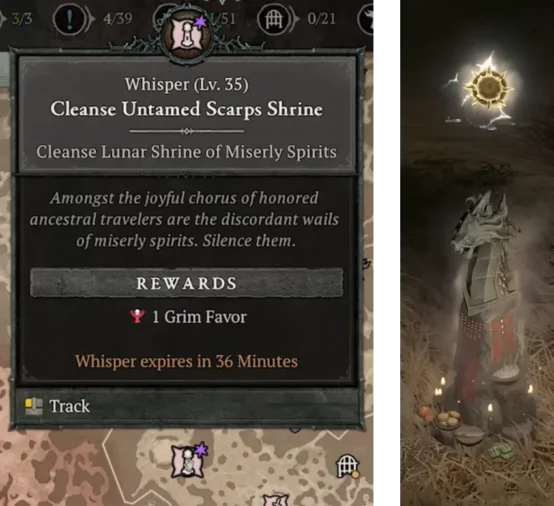The height and width of the screenshot is (506, 554).
Task: Click the side quests exclamation icon
Action: (x=70, y=19)
